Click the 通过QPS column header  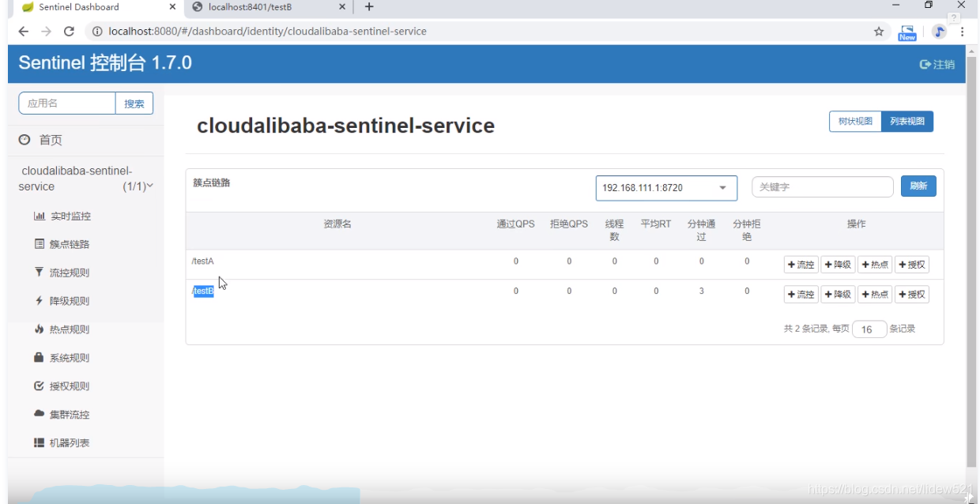point(515,224)
